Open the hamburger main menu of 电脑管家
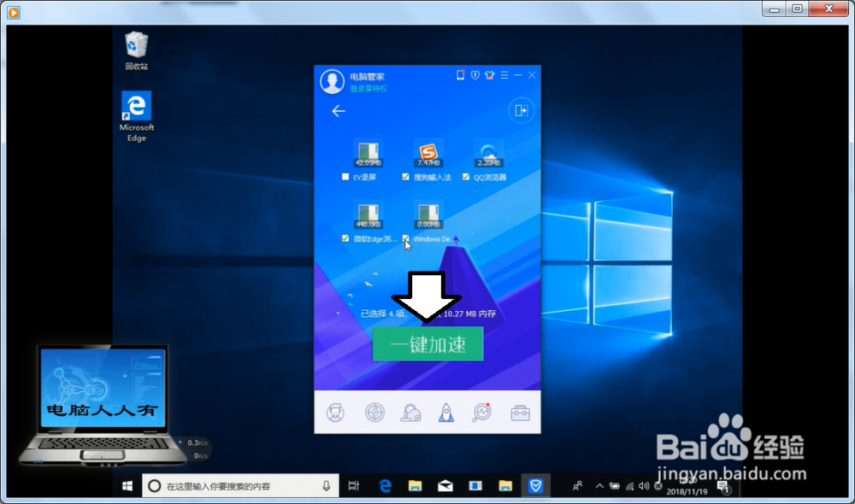 tap(504, 75)
